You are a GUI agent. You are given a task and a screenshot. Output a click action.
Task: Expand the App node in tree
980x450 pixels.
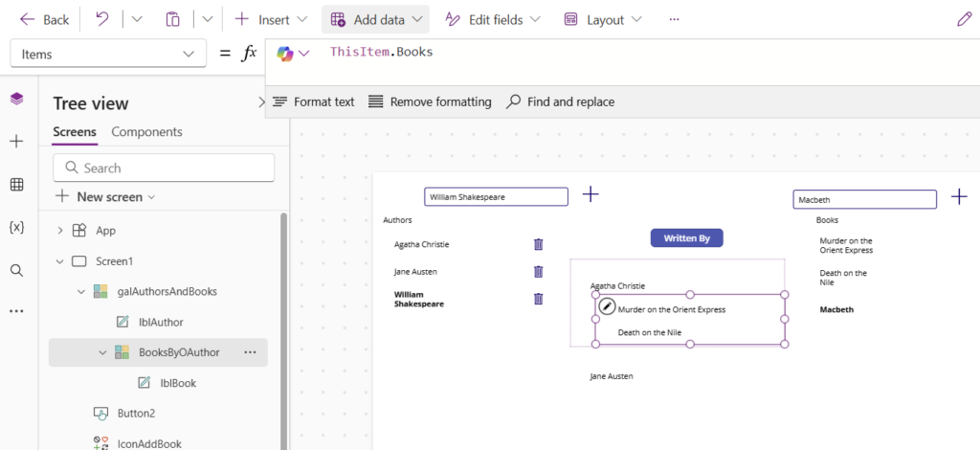point(60,231)
